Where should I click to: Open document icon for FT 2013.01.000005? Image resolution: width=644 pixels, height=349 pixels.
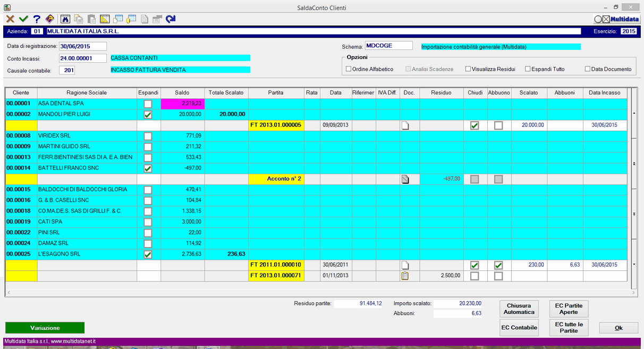point(405,125)
